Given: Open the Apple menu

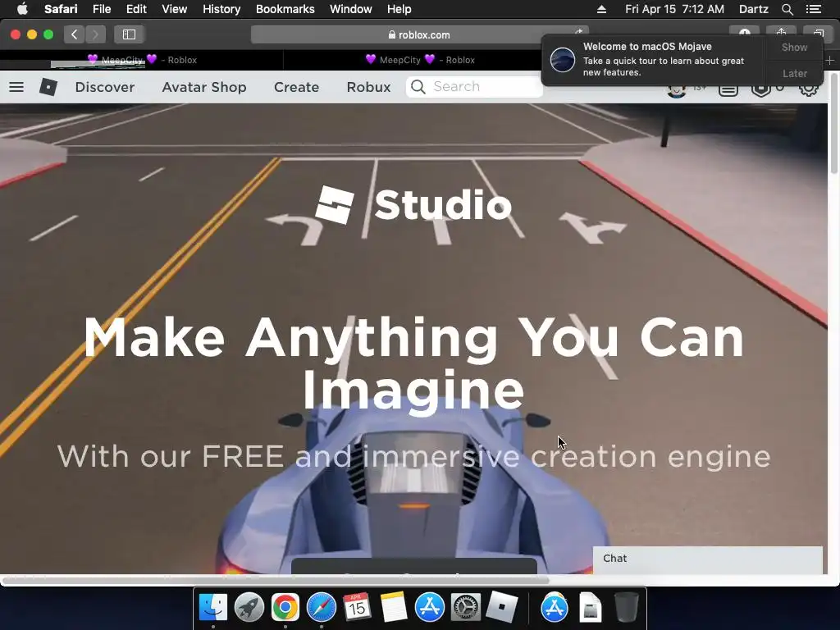Looking at the screenshot, I should (x=22, y=9).
